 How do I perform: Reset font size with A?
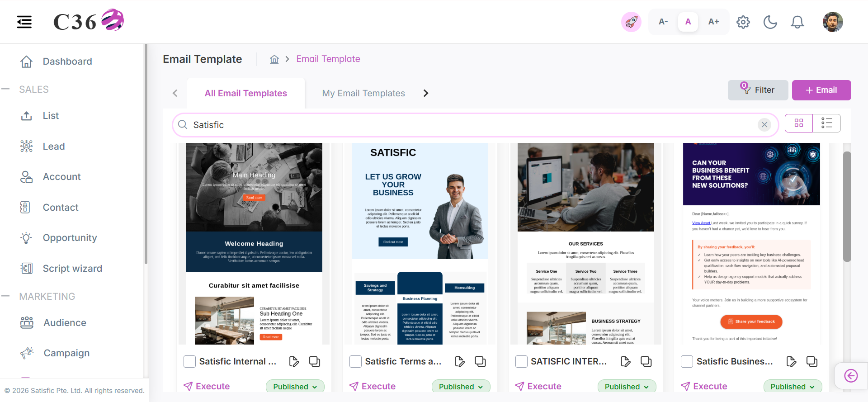tap(688, 22)
